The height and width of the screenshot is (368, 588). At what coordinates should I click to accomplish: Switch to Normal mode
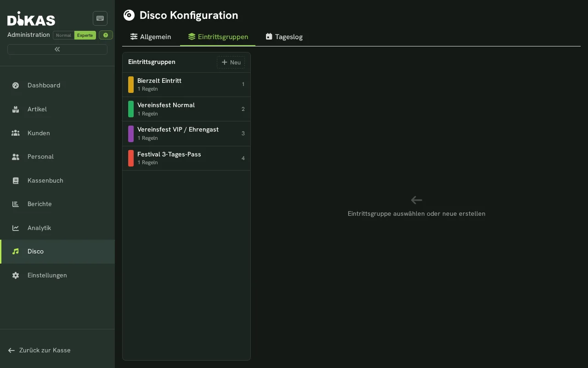tap(63, 35)
